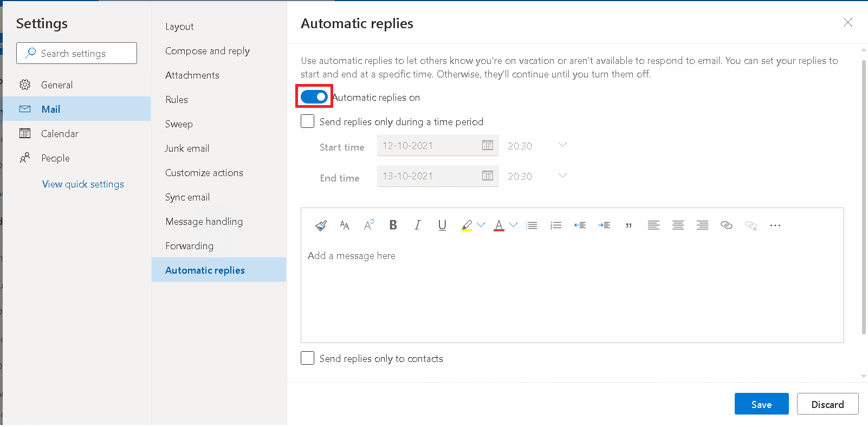Save the automatic reply settings
868x427 pixels.
pyautogui.click(x=761, y=404)
